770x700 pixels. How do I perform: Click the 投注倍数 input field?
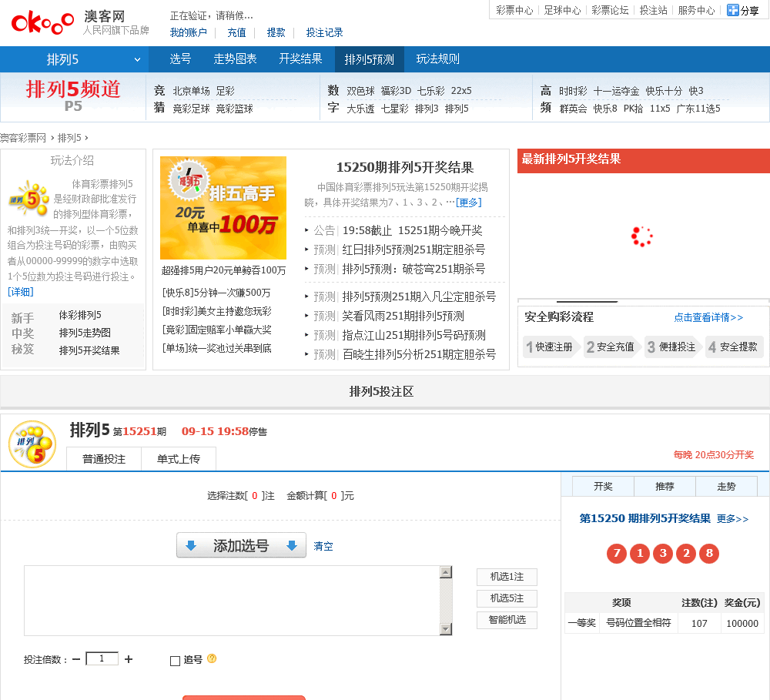pyautogui.click(x=102, y=658)
